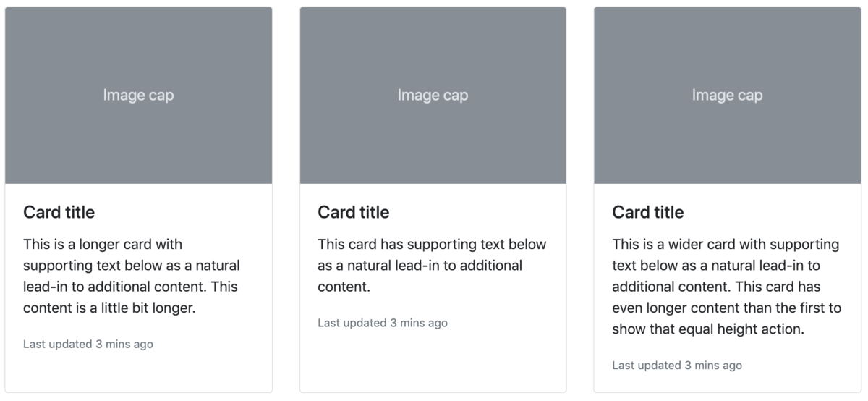Click empty space under the middle card's timestamp

[x=433, y=362]
